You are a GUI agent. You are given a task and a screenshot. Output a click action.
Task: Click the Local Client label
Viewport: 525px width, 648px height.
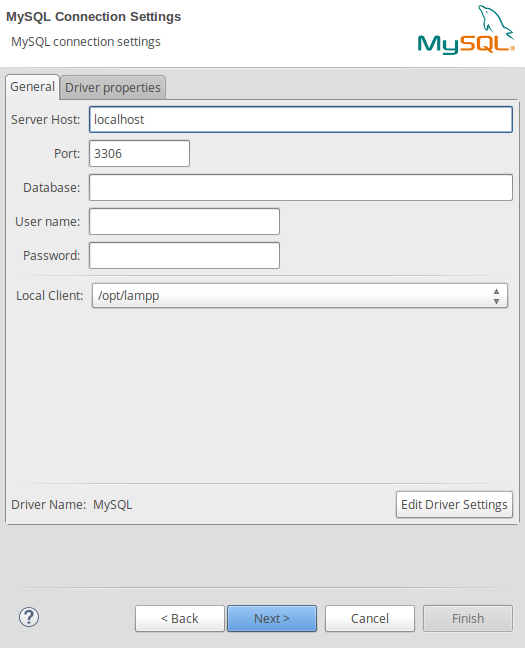pyautogui.click(x=50, y=295)
